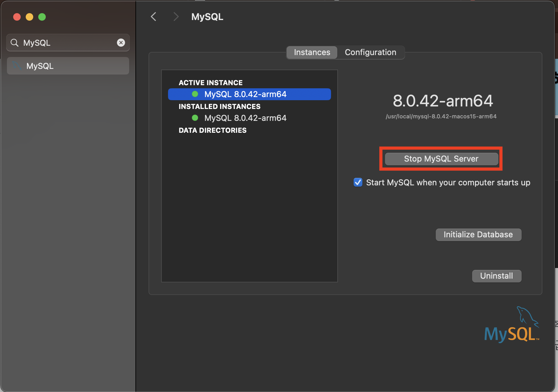Switch to the Instances tab
Viewport: 558px width, 392px height.
click(x=312, y=52)
